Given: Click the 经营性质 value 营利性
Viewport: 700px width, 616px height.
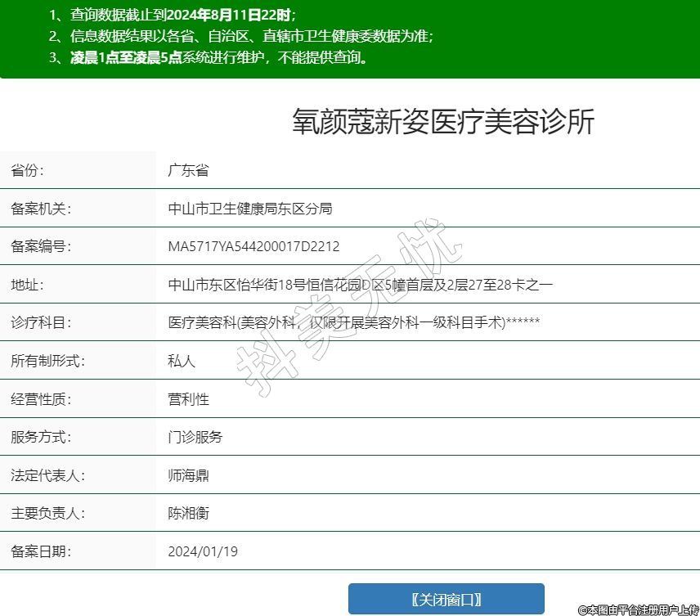Looking at the screenshot, I should tap(188, 399).
